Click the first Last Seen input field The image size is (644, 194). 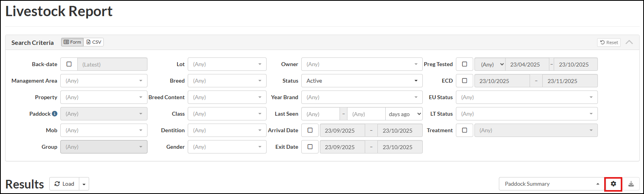tap(320, 114)
